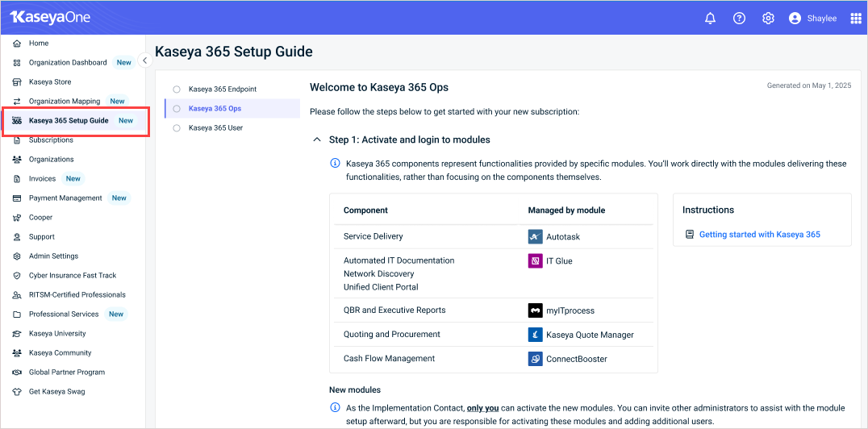
Task: Click the QBR and Executive Reports cell
Action: [x=394, y=310]
